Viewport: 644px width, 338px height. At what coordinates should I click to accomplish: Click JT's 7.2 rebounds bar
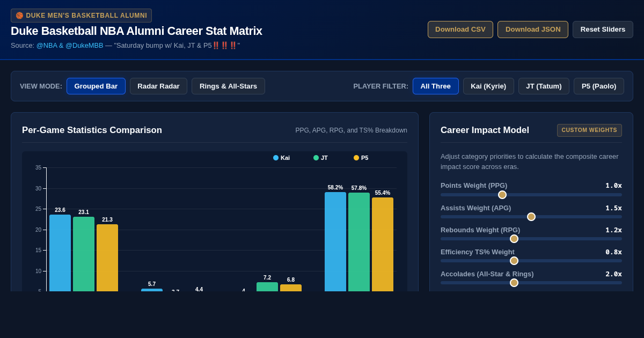(267, 287)
